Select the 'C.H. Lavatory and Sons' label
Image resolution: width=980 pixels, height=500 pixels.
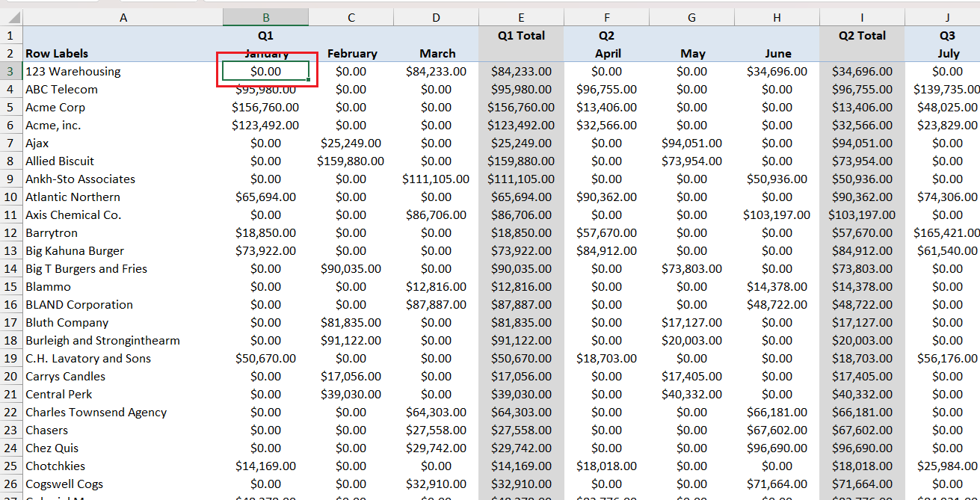pos(88,359)
